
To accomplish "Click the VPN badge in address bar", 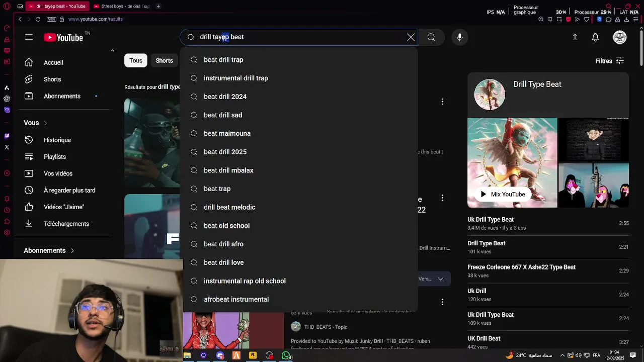I will click(51, 19).
